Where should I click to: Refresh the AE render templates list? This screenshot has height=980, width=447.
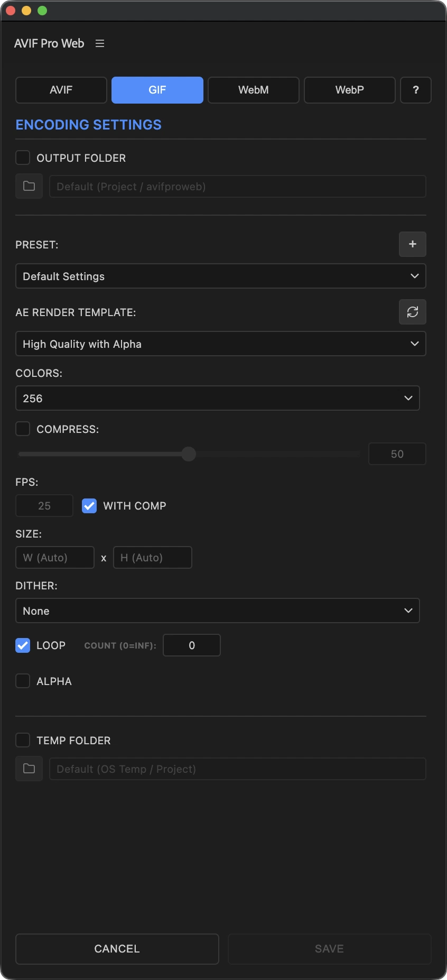tap(413, 312)
